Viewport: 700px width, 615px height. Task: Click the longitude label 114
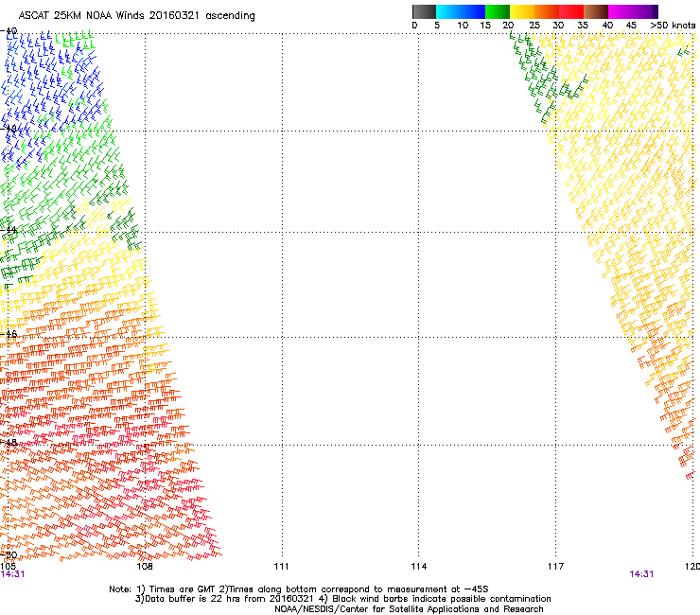click(418, 567)
